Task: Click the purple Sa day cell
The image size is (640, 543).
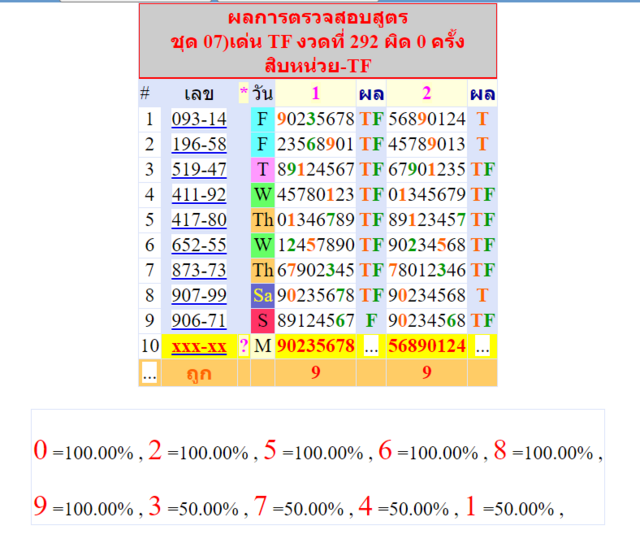Action: pyautogui.click(x=262, y=296)
